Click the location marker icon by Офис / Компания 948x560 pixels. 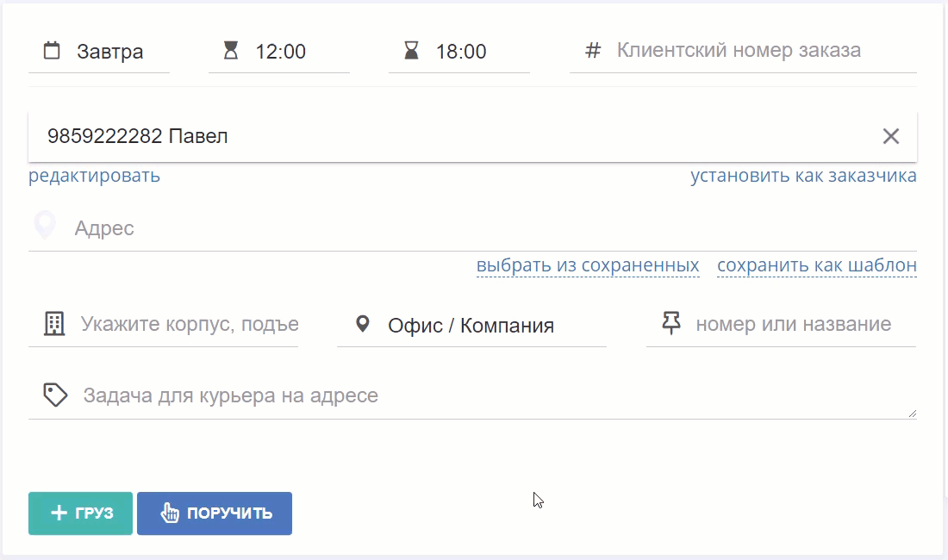click(x=363, y=324)
